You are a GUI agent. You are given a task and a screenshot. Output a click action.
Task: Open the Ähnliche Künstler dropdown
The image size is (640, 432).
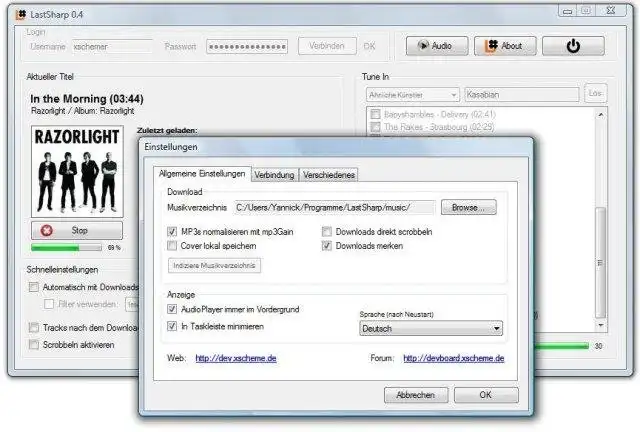[413, 95]
